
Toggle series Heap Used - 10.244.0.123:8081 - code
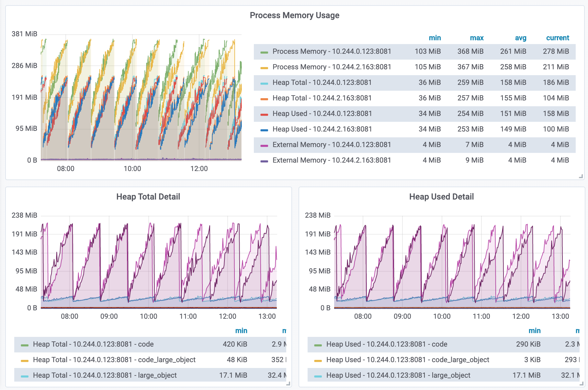coord(387,344)
